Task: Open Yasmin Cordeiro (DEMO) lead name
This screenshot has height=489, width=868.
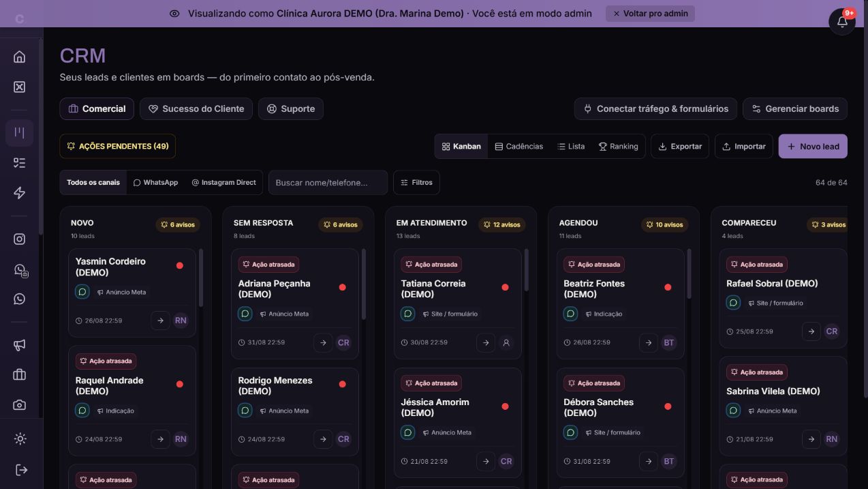Action: coord(110,267)
